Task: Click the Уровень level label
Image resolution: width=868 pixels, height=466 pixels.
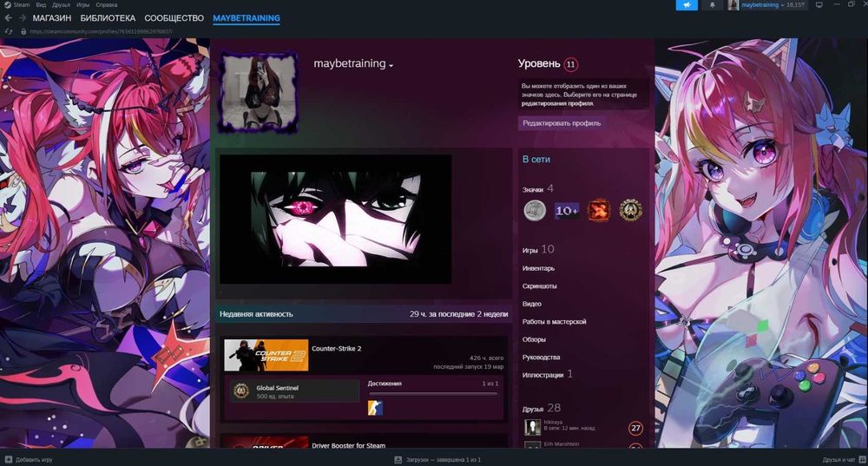Action: [x=539, y=63]
